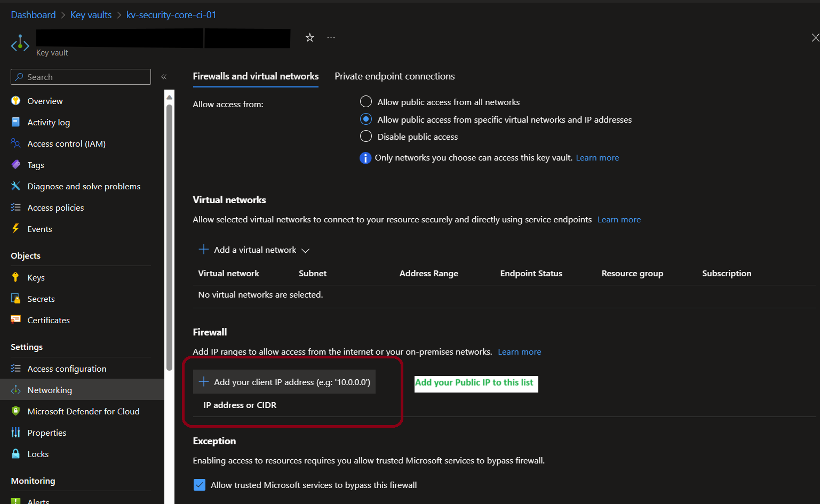Screen dimensions: 820x504
Task: Open kv-security-core-ci-01 breadcrumb link
Action: coord(171,15)
